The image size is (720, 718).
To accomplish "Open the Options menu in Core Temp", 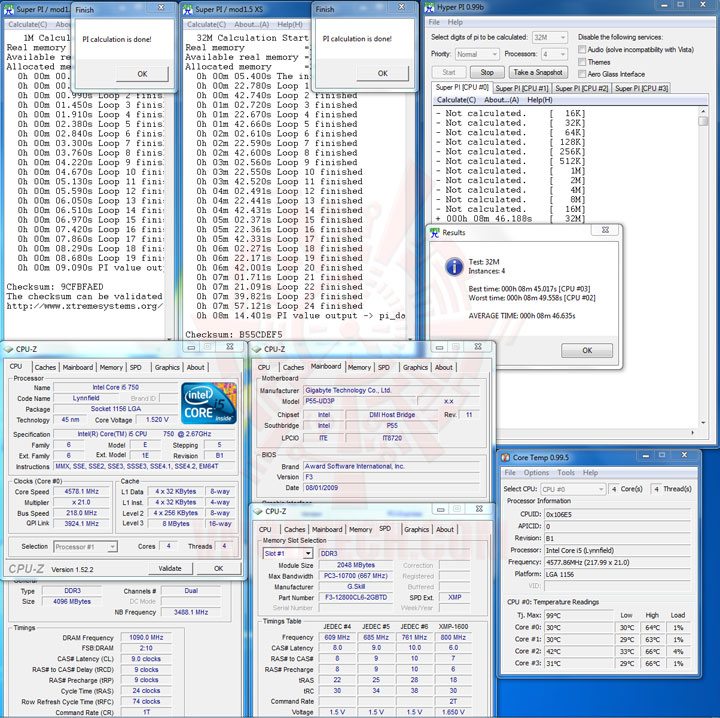I will (x=536, y=472).
